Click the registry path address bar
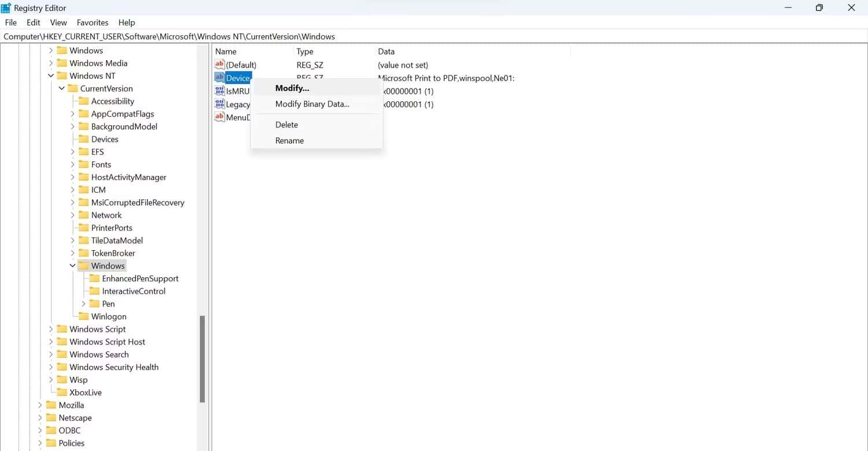This screenshot has width=868, height=451. pyautogui.click(x=405, y=36)
